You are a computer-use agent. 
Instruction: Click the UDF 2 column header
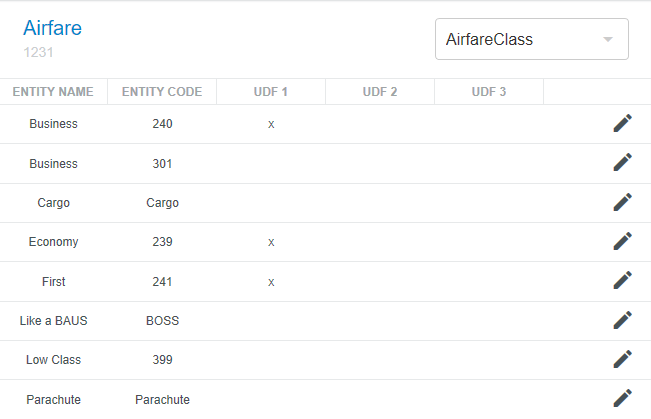(x=380, y=92)
